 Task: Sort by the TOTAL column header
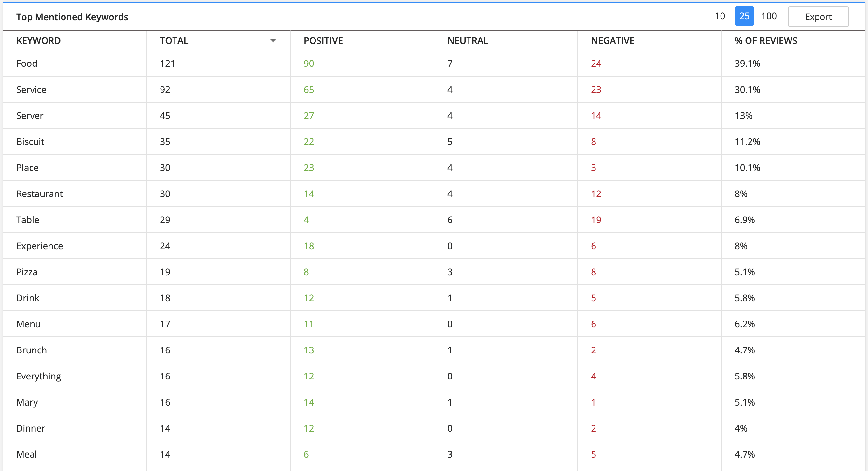pyautogui.click(x=174, y=41)
